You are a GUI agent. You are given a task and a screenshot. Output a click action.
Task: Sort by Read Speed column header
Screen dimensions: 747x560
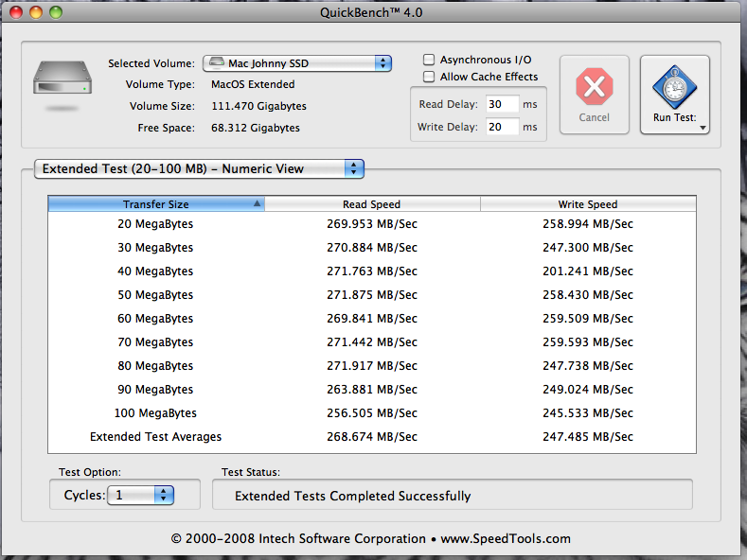click(x=372, y=203)
